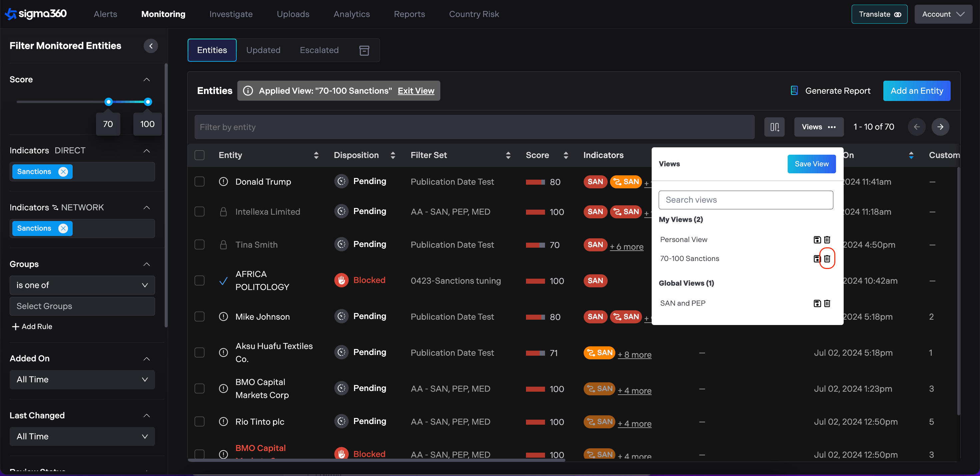Expand the Added On All Time dropdown
The image size is (980, 476).
82,379
